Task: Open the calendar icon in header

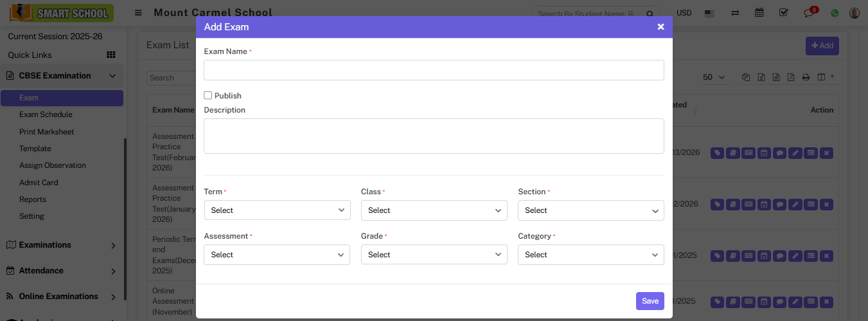Action: click(759, 13)
